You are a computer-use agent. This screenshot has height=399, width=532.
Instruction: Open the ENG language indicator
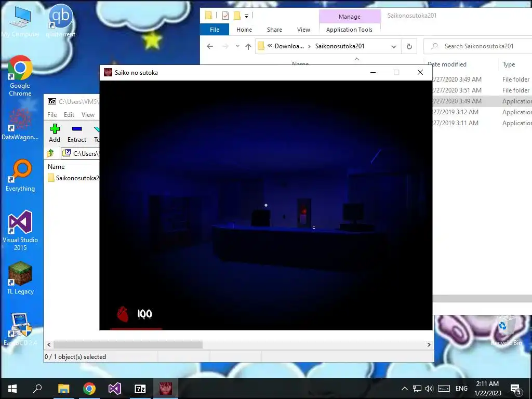[x=461, y=389]
